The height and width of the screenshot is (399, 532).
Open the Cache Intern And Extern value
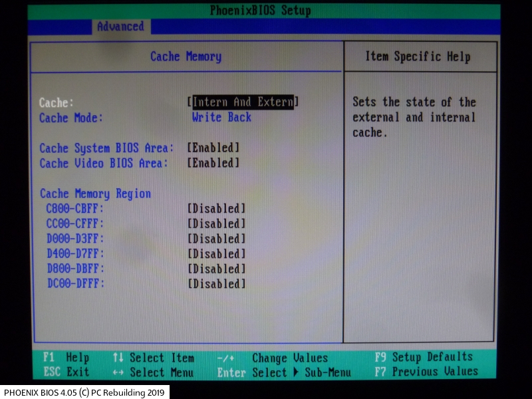(243, 102)
